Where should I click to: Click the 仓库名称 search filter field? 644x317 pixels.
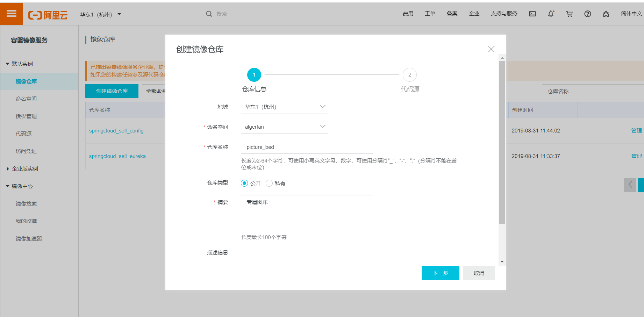(x=593, y=91)
